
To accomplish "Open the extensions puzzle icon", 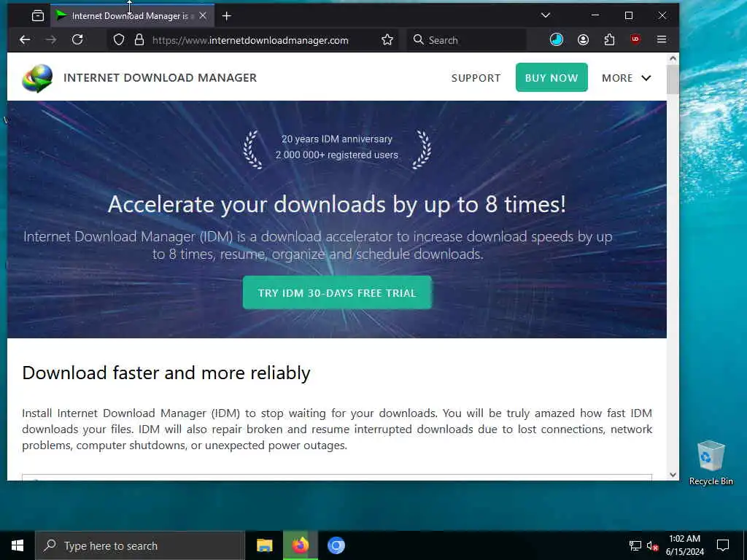I will pos(609,39).
